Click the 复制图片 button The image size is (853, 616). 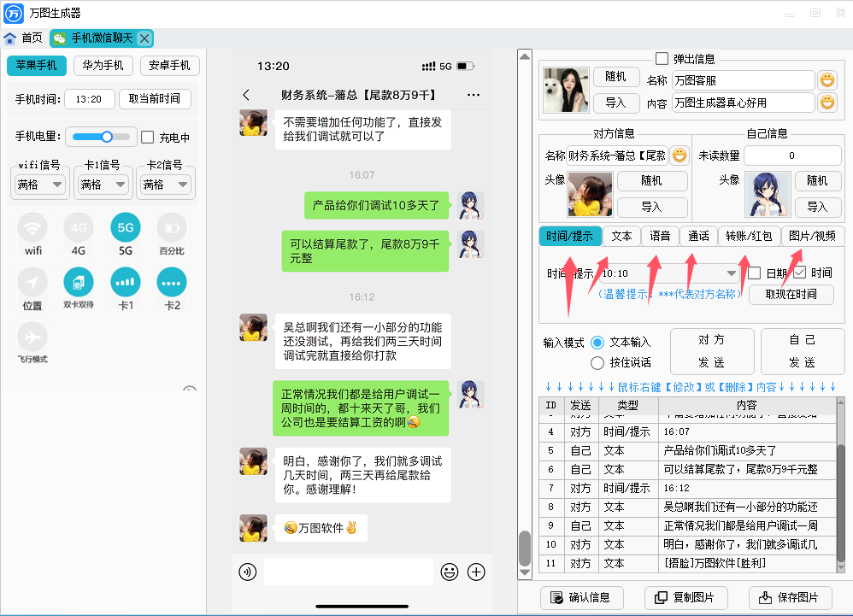tap(685, 597)
